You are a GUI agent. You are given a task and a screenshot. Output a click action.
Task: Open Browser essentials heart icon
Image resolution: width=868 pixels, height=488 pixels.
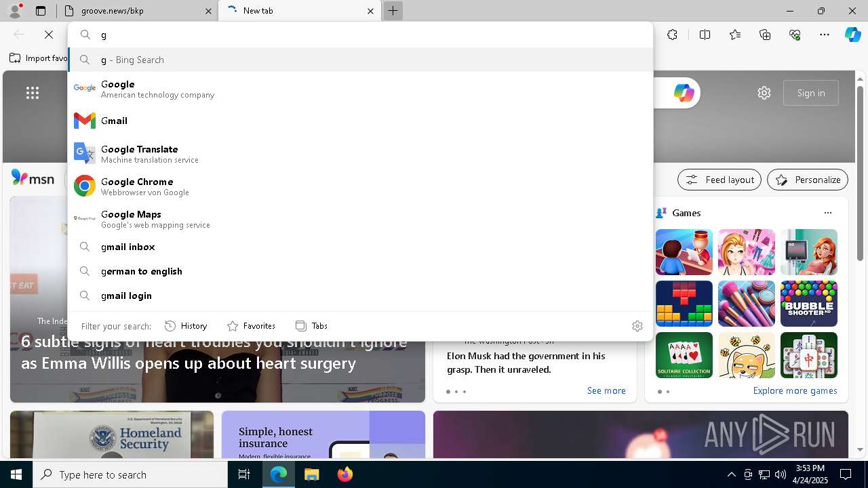pos(795,35)
